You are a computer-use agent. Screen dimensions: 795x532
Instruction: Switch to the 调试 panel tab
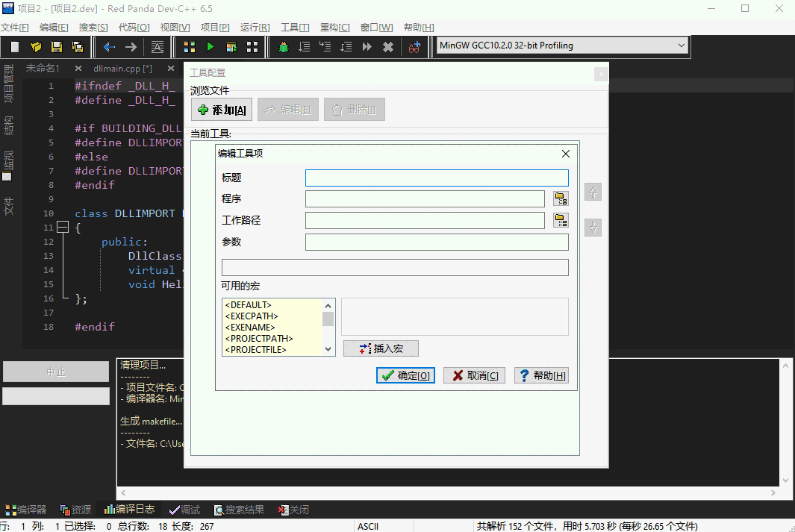(x=184, y=510)
